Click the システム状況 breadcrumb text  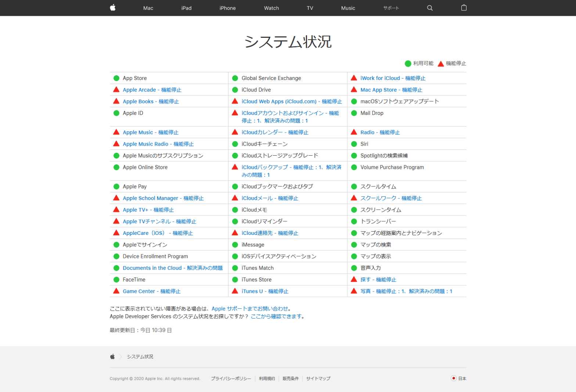(x=140, y=357)
